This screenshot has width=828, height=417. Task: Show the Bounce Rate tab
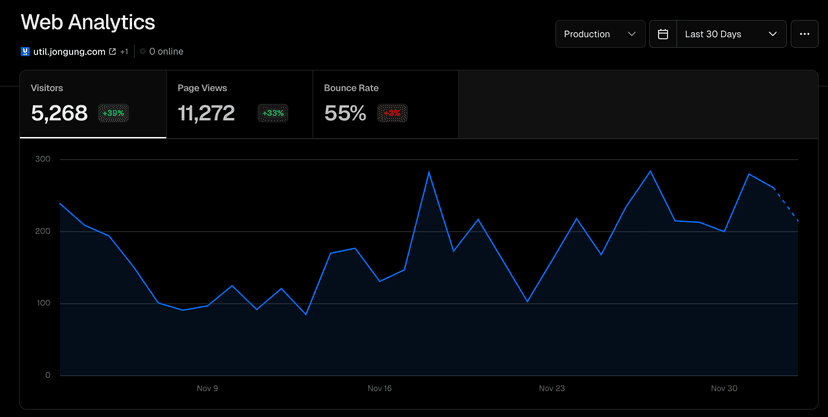tap(385, 104)
